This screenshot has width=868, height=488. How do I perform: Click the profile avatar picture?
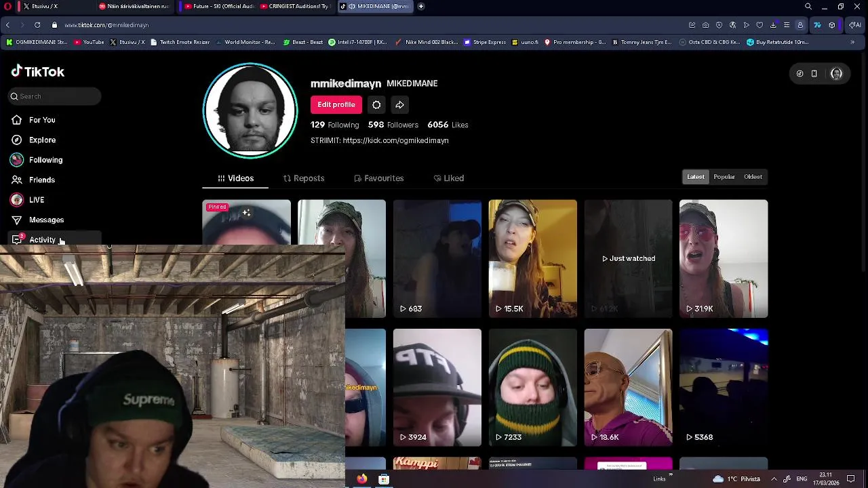(x=250, y=110)
